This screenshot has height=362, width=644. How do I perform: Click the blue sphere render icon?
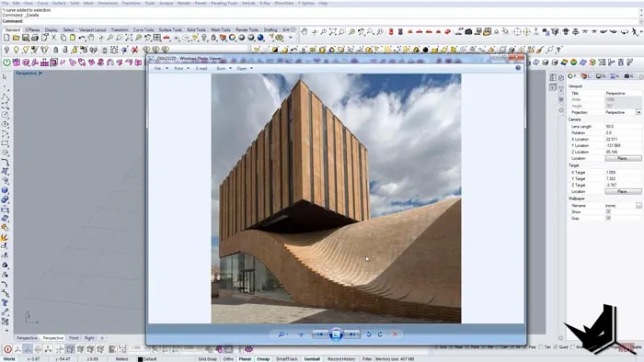(260, 38)
